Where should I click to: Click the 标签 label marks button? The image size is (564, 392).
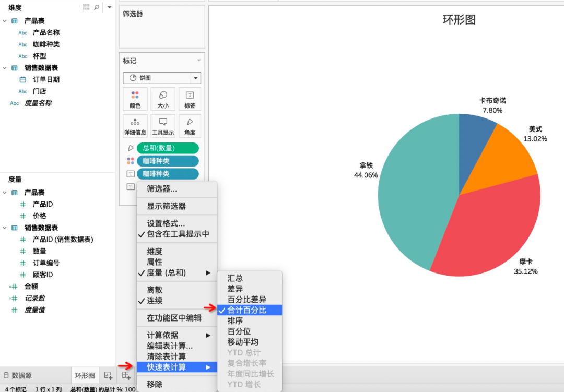(x=190, y=99)
